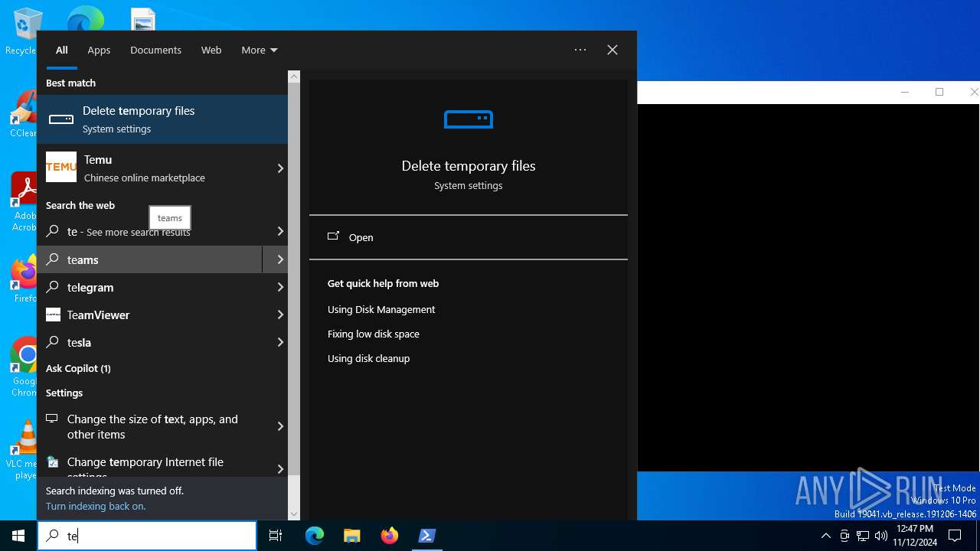
Task: Expand 'te - See more search results' arrow
Action: pyautogui.click(x=280, y=231)
